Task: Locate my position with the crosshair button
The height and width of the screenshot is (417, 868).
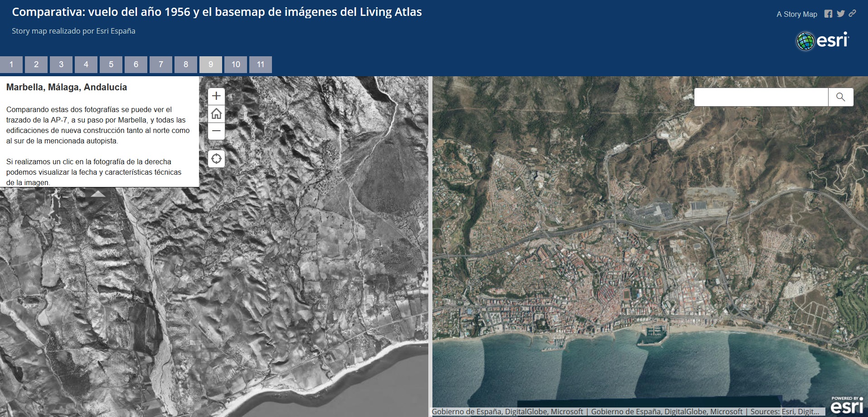Action: coord(216,159)
